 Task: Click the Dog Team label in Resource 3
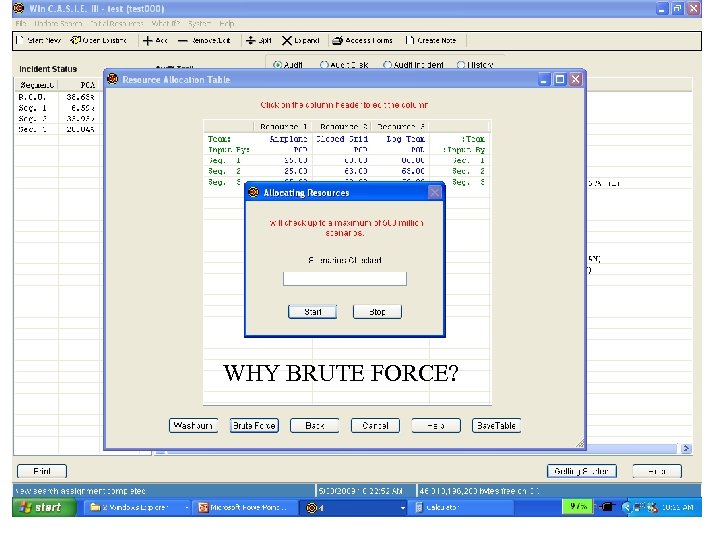tap(405, 139)
